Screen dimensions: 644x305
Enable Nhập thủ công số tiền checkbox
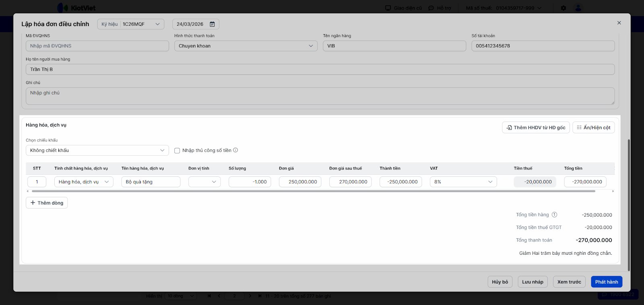(177, 151)
